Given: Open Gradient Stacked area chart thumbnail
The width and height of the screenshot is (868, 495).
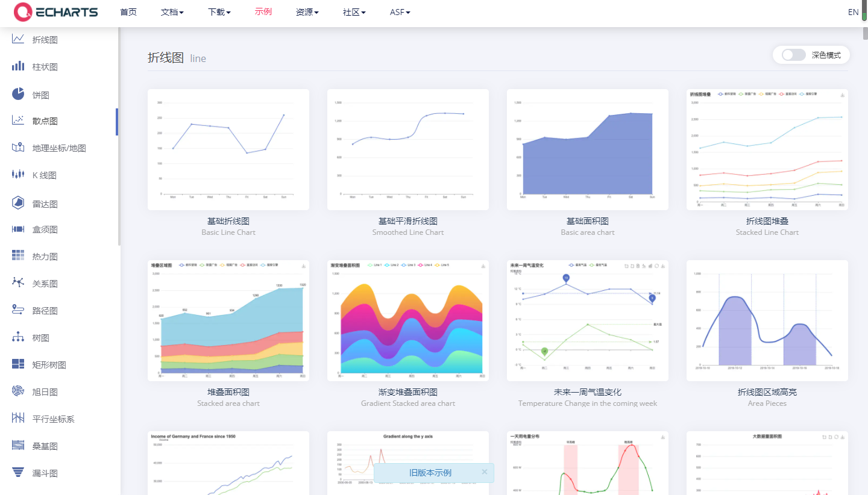Looking at the screenshot, I should point(408,320).
